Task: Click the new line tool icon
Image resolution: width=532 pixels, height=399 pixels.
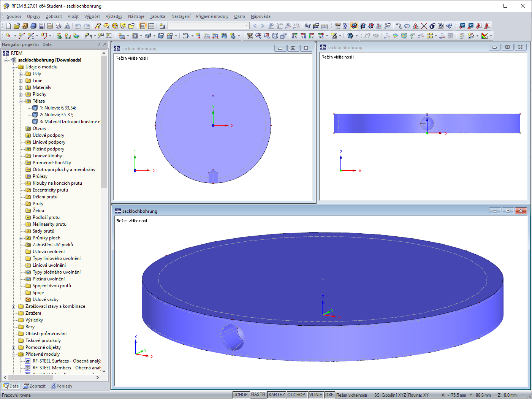Action: (x=22, y=36)
